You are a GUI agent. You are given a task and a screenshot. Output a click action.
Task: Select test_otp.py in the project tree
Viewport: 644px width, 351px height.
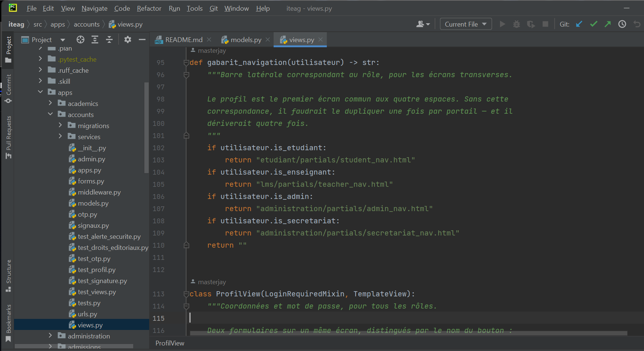pyautogui.click(x=94, y=258)
